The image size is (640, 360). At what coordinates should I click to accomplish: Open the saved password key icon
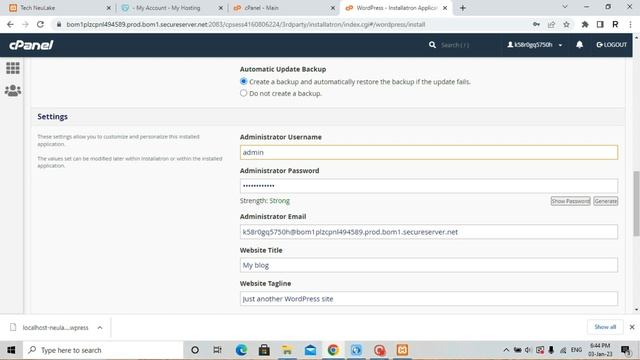click(536, 24)
